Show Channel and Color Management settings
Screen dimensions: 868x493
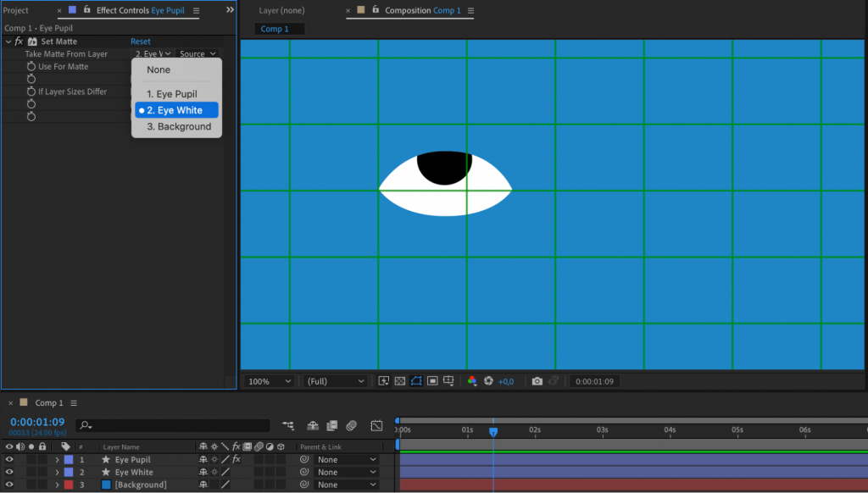(x=472, y=380)
